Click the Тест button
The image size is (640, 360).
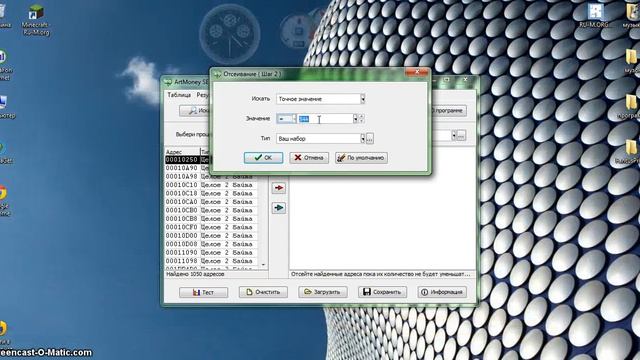(203, 292)
